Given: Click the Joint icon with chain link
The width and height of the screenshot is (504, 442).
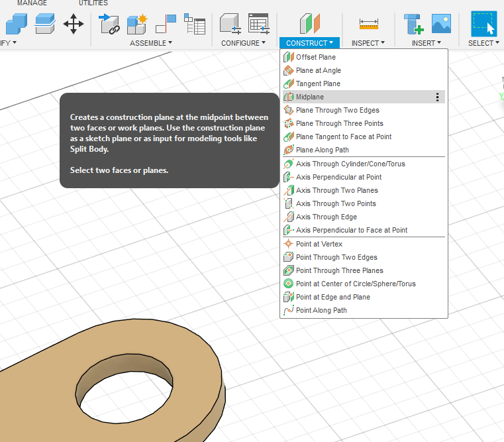Looking at the screenshot, I should (109, 25).
